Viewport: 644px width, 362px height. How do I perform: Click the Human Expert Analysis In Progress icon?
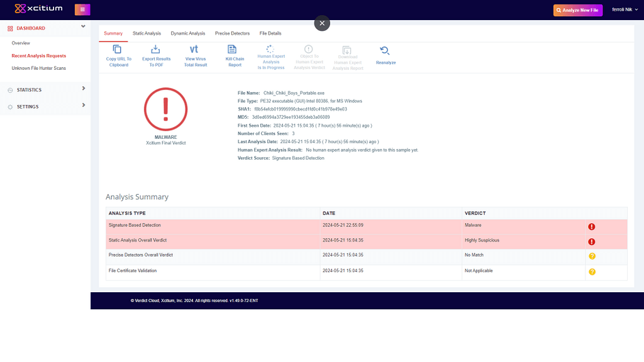click(x=270, y=50)
